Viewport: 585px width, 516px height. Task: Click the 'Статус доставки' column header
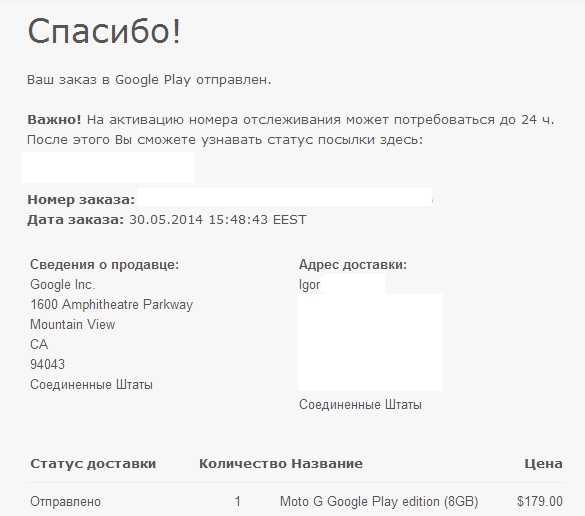click(x=93, y=464)
